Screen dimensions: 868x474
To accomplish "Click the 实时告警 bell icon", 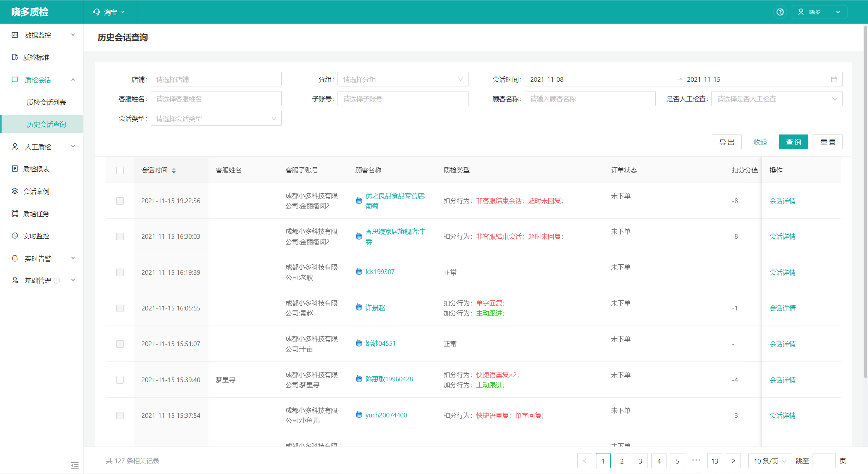I will click(15, 258).
